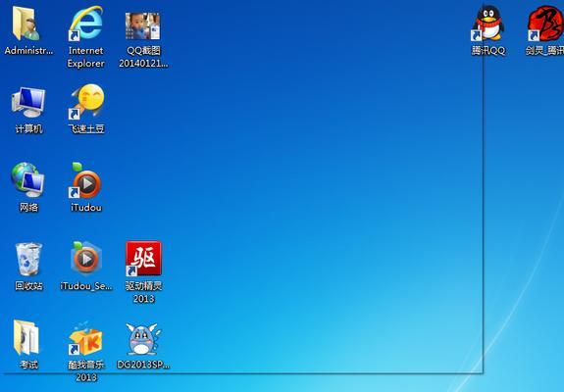Image resolution: width=564 pixels, height=392 pixels.
Task: Select the Administrator user folder icon
Action: (26, 24)
